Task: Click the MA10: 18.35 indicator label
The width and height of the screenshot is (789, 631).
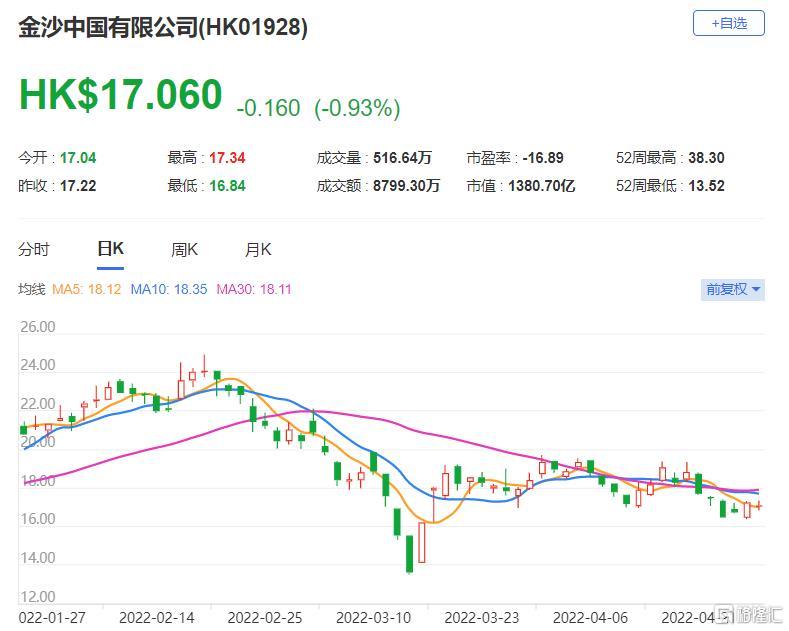Action: tap(169, 289)
